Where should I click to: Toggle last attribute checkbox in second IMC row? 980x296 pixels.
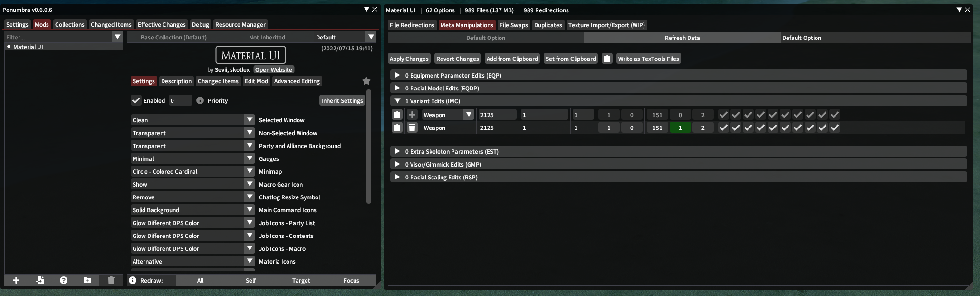835,128
